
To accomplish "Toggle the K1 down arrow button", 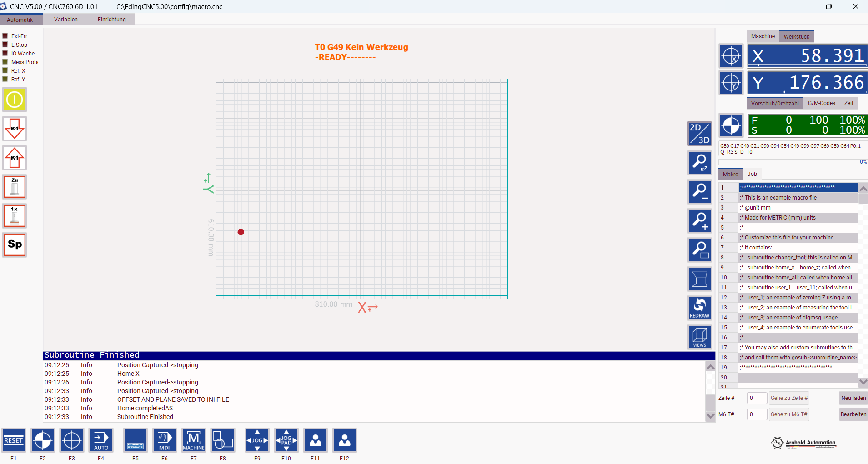I will 15,129.
